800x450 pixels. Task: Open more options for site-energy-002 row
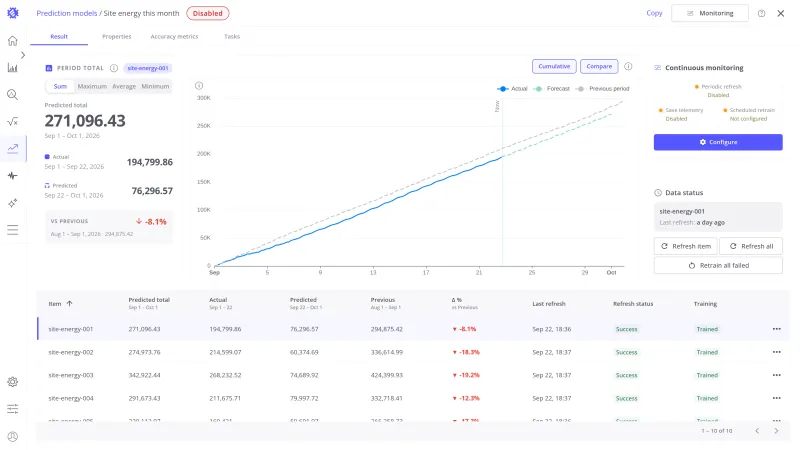coord(777,352)
